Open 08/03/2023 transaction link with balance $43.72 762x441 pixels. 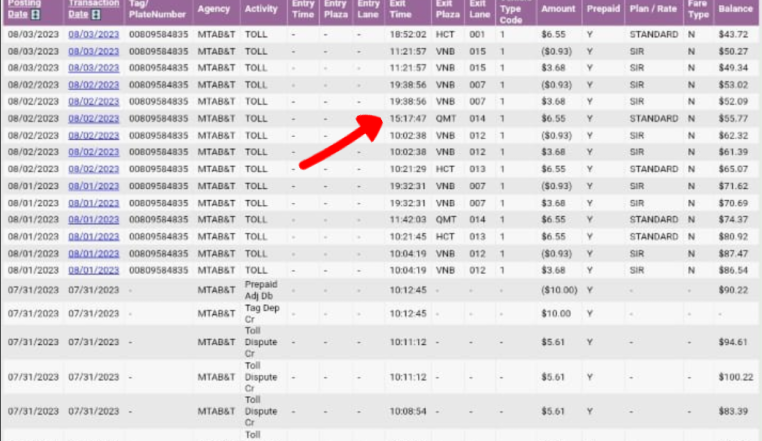(x=93, y=35)
